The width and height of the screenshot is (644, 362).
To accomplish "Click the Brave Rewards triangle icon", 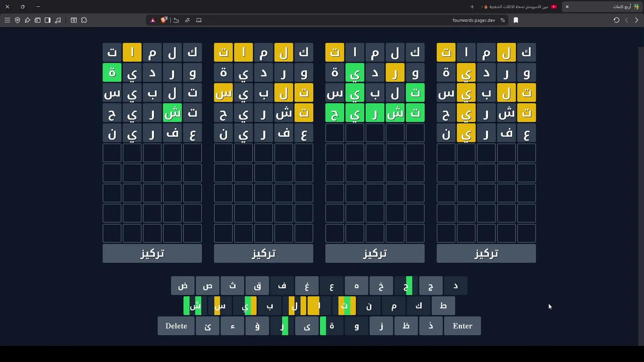I will click(x=153, y=20).
